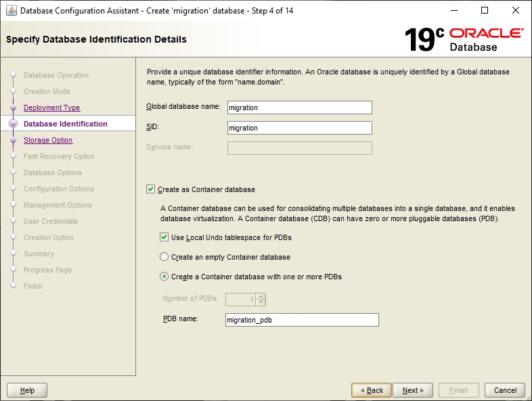The height and width of the screenshot is (401, 532).
Task: Click the Database Identification step bullet
Action: pos(13,124)
